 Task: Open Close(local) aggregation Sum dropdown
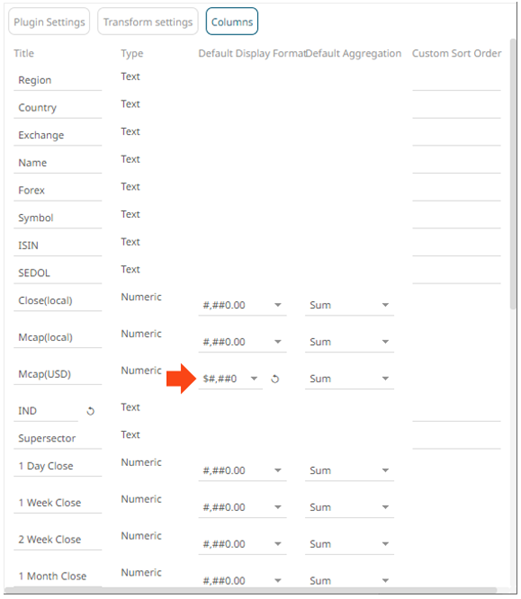pyautogui.click(x=349, y=305)
